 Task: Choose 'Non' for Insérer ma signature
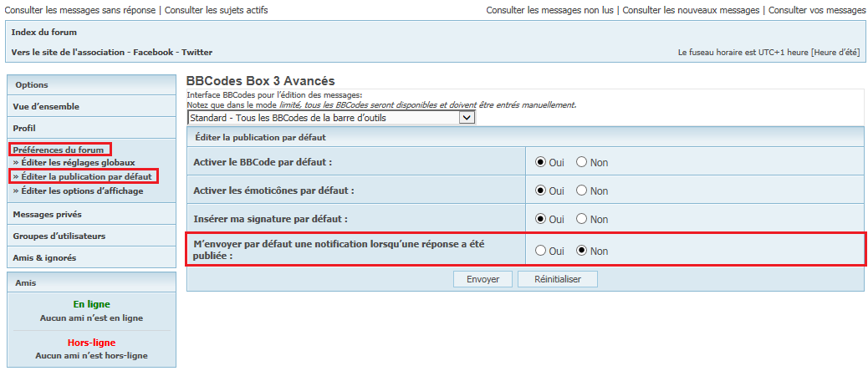(582, 220)
